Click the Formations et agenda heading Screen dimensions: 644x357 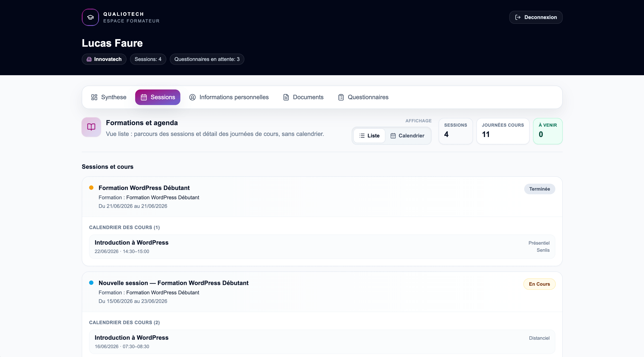(x=142, y=123)
